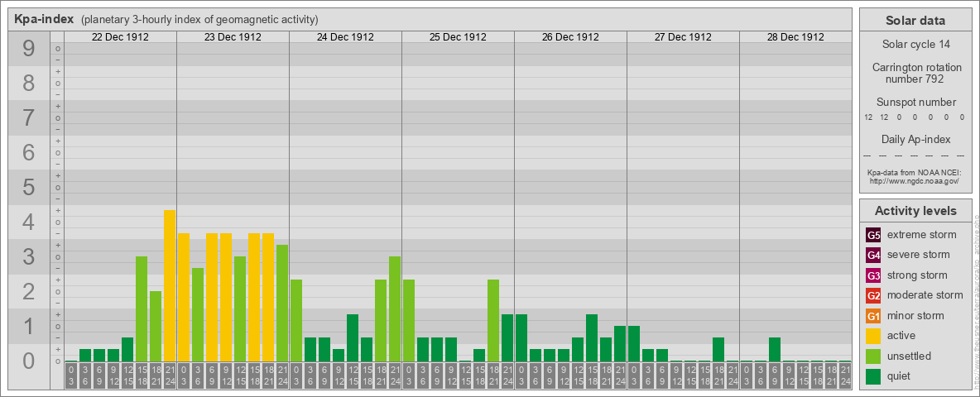The height and width of the screenshot is (397, 980).
Task: Click the Solar data panel heading
Action: pyautogui.click(x=915, y=21)
